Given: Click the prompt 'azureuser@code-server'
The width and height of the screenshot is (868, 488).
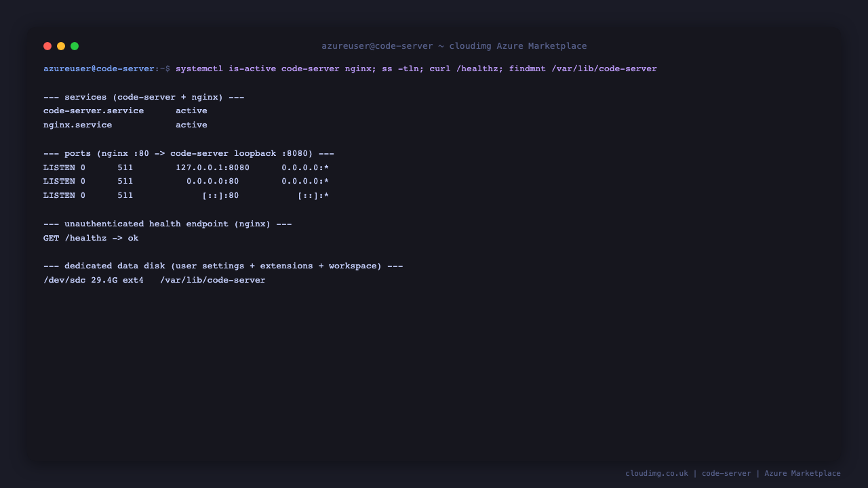Looking at the screenshot, I should click(99, 68).
